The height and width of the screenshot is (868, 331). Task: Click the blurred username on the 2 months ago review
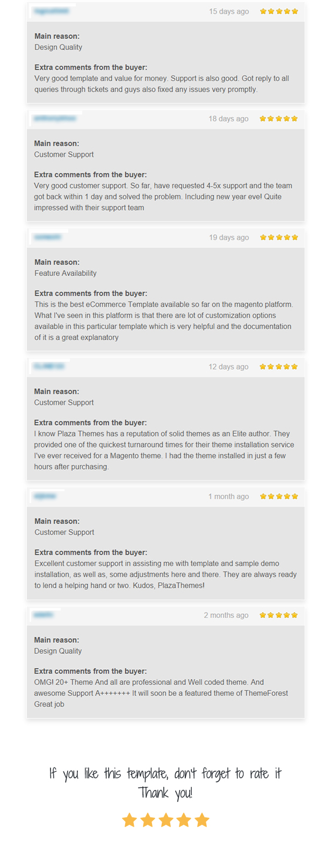[x=43, y=615]
